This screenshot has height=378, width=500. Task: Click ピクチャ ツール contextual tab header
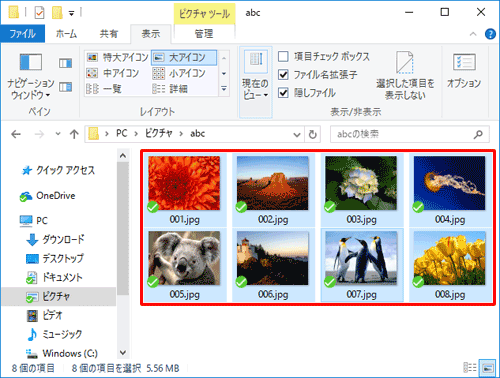pyautogui.click(x=204, y=14)
